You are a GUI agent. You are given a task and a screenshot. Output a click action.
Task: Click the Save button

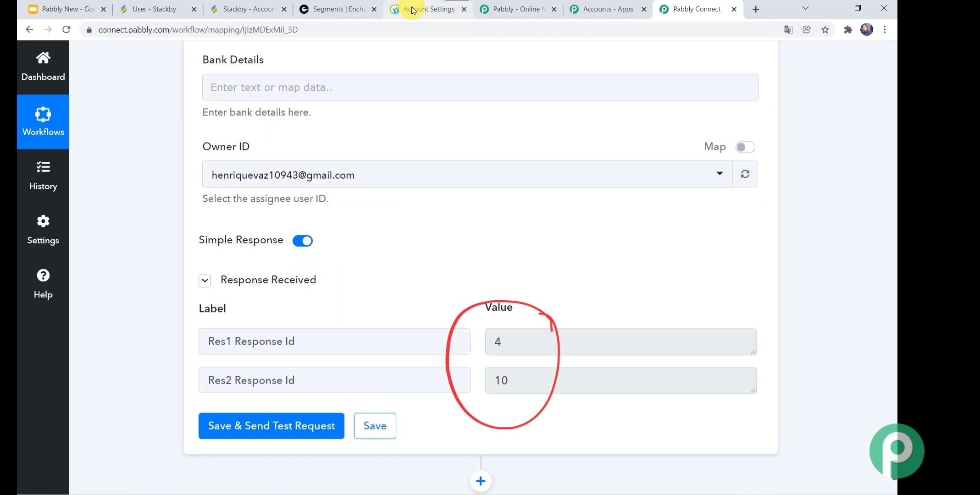point(375,426)
